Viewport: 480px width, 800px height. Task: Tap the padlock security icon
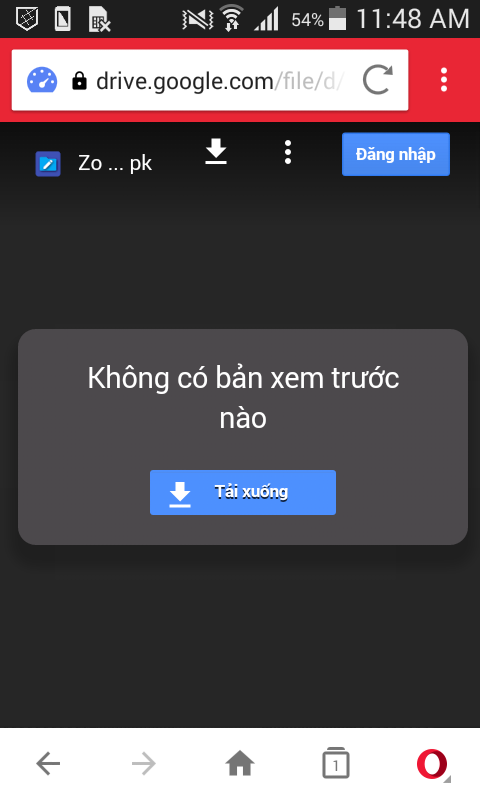(79, 81)
